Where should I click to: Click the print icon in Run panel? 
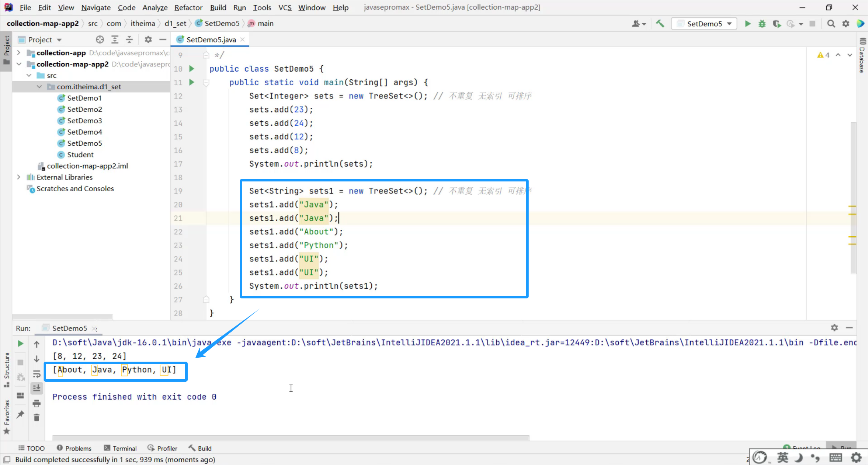tap(36, 403)
